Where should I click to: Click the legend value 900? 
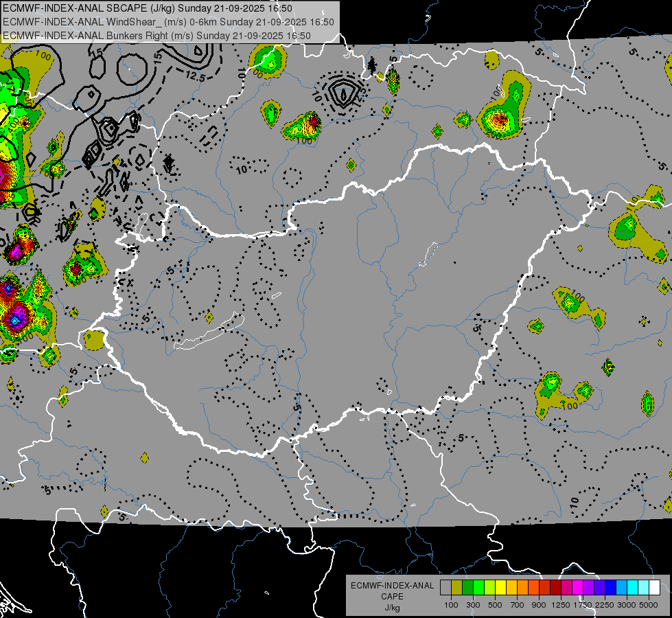coord(539,605)
